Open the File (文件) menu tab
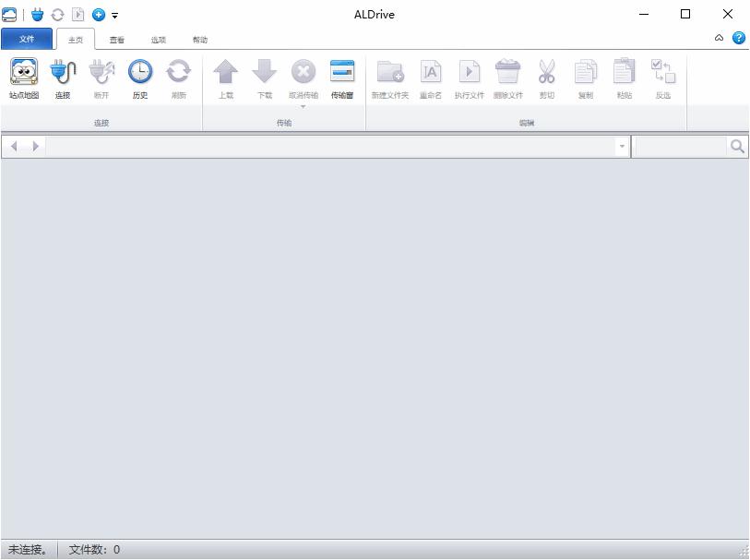The height and width of the screenshot is (560, 750). point(27,39)
